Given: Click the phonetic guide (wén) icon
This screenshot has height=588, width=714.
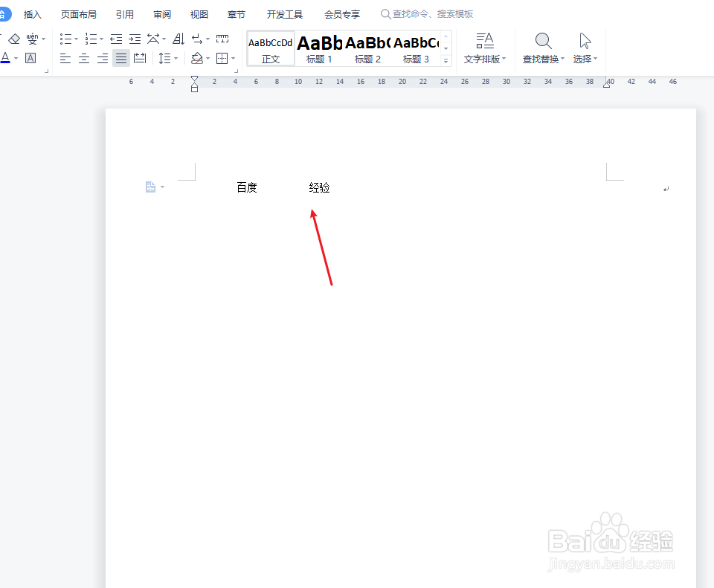Looking at the screenshot, I should click(32, 39).
